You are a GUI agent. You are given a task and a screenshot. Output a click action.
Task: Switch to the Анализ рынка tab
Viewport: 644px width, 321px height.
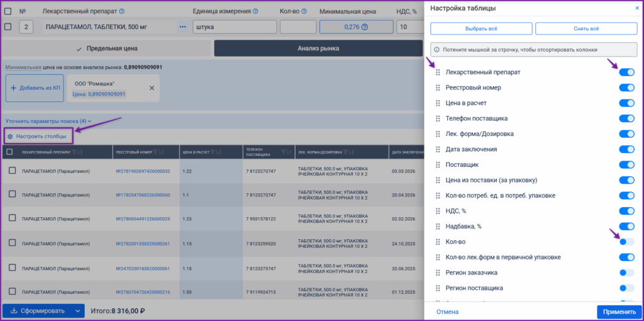coord(318,48)
